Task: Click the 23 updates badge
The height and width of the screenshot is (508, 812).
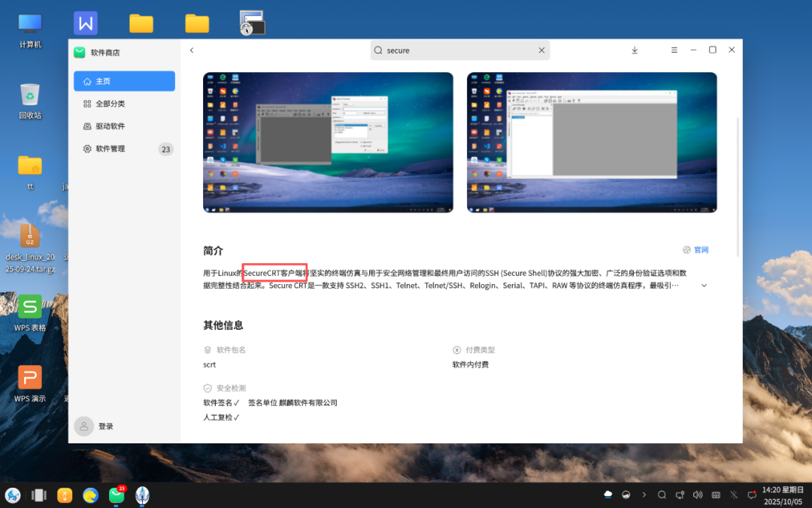Action: tap(165, 149)
